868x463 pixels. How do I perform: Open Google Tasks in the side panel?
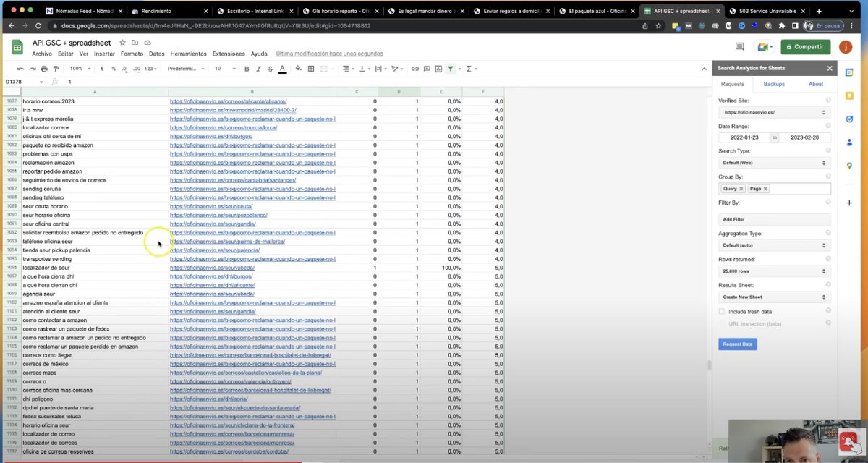[849, 119]
